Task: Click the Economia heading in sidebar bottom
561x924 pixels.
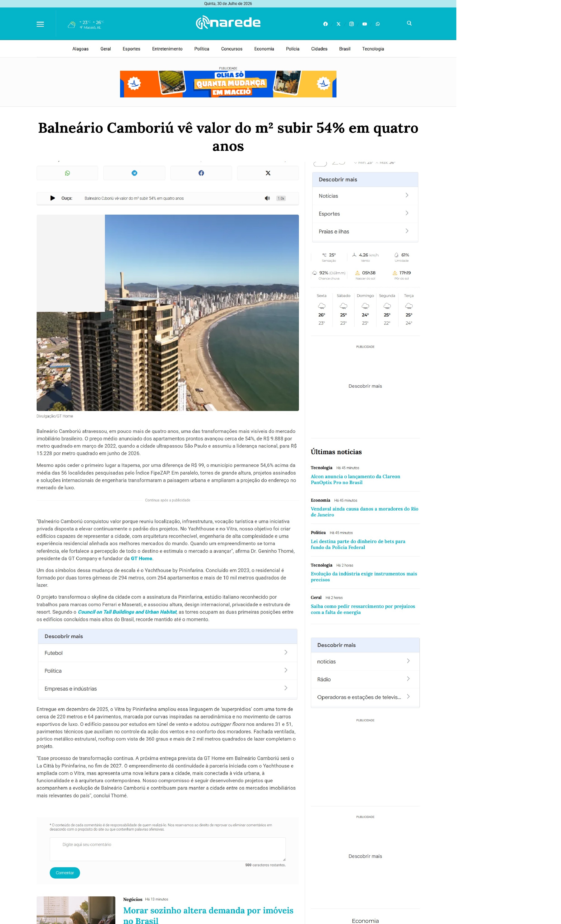Action: [365, 921]
